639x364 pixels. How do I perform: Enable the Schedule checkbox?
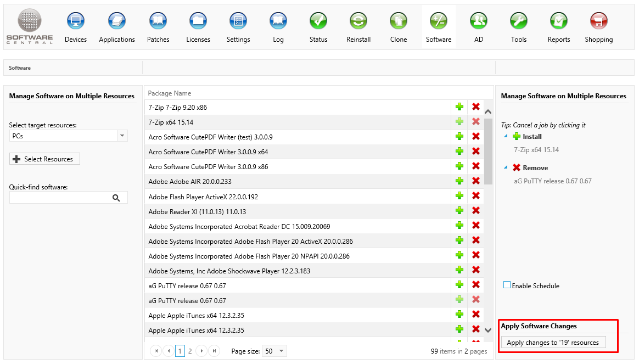coord(507,285)
